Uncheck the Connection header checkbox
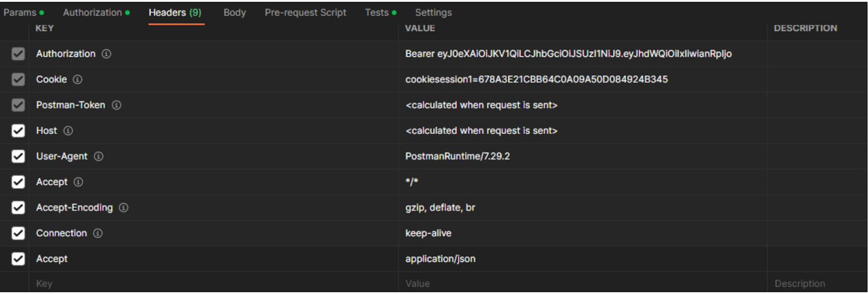Image resolution: width=868 pixels, height=294 pixels. point(18,233)
